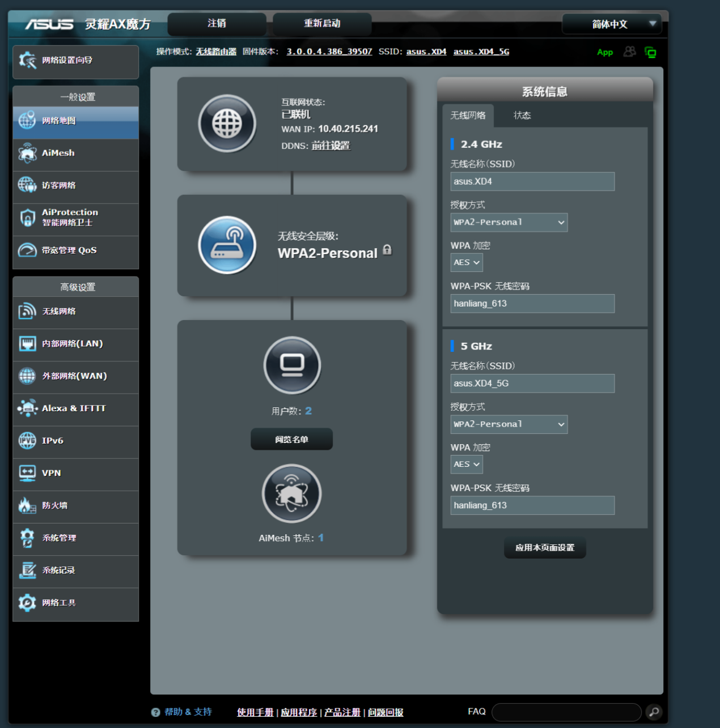This screenshot has width=720, height=728.
Task: Click the operation mode link 无线路由器
Action: (216, 52)
